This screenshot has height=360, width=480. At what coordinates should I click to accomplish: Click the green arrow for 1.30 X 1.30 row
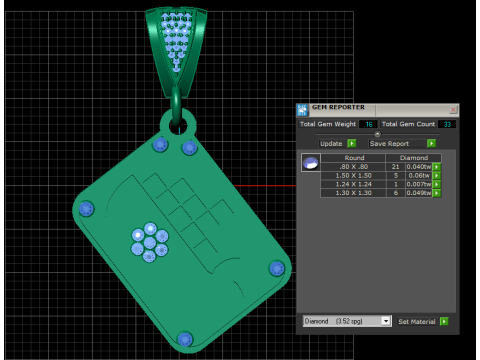coord(437,193)
